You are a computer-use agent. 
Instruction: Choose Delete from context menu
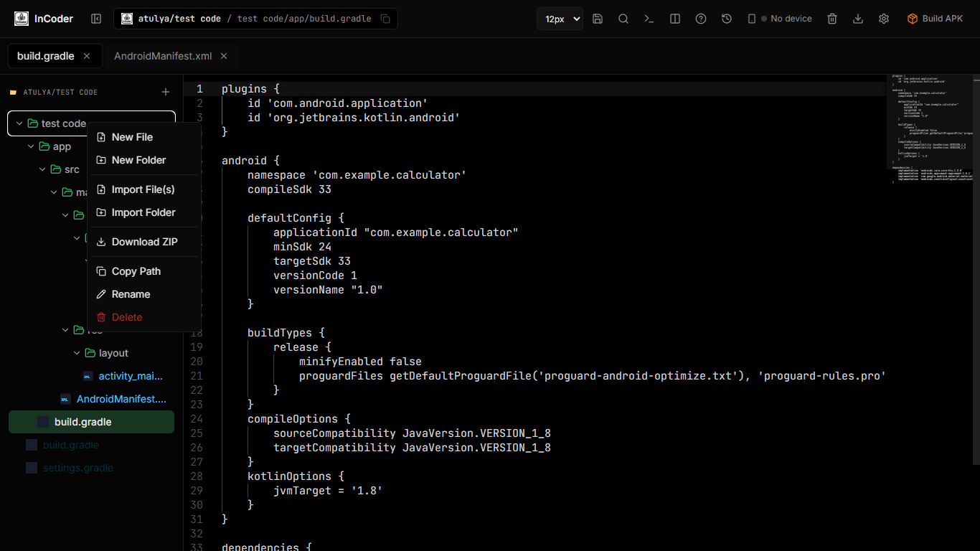pyautogui.click(x=143, y=317)
